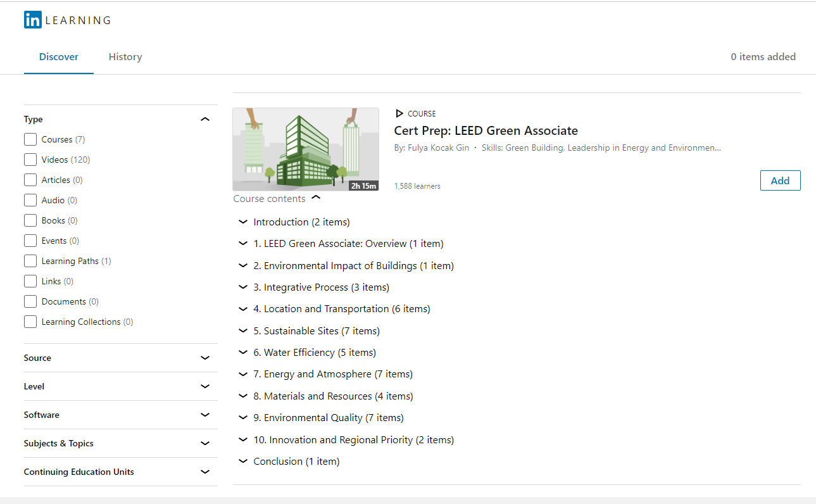Expand Integrative Process section chevron

coord(242,287)
